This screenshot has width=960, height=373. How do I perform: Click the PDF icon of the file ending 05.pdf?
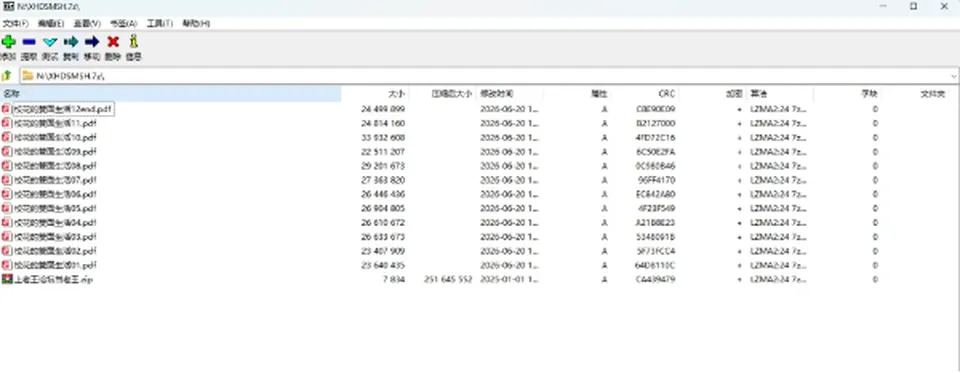pyautogui.click(x=7, y=208)
